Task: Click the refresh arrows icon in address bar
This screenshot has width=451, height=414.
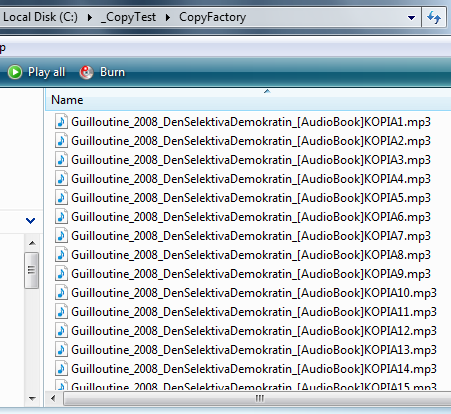Action: pyautogui.click(x=434, y=17)
